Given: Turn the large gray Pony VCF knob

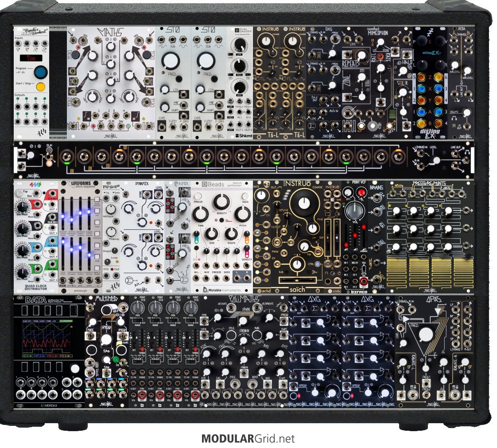Looking at the screenshot, I should [x=354, y=210].
